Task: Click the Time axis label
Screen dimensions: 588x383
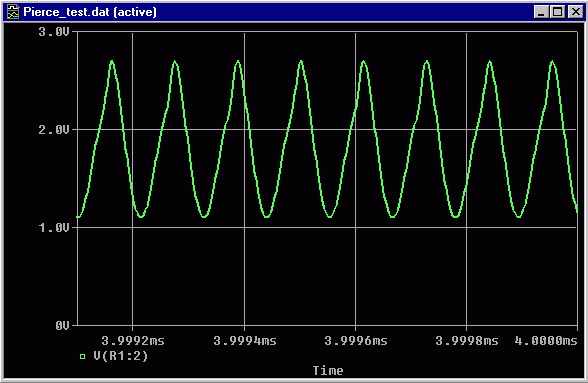Action: click(x=328, y=371)
